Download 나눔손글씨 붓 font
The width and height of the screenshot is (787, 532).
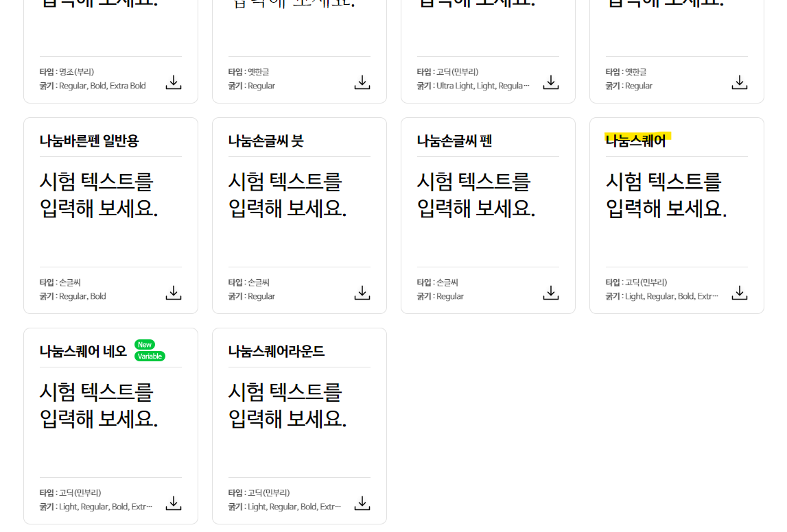[x=362, y=293]
